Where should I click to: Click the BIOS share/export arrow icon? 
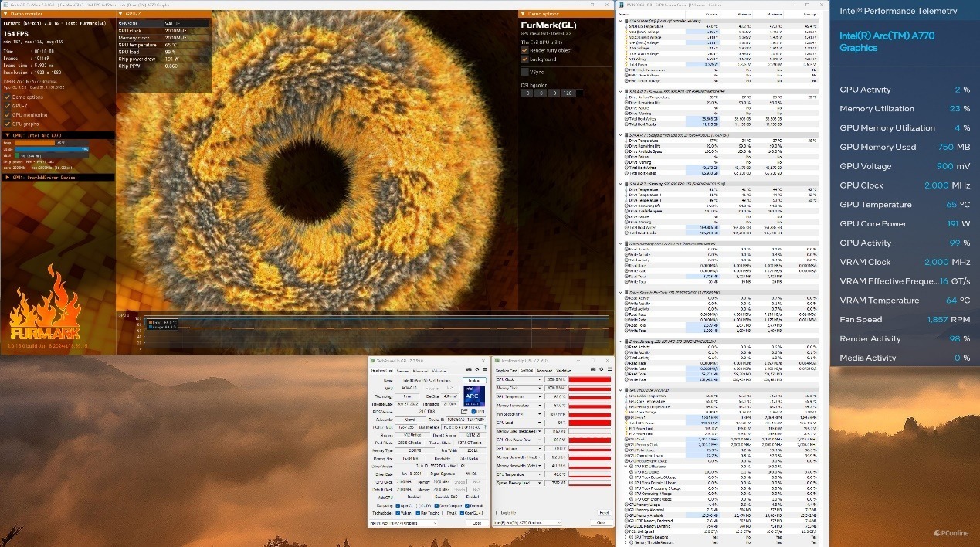point(464,412)
